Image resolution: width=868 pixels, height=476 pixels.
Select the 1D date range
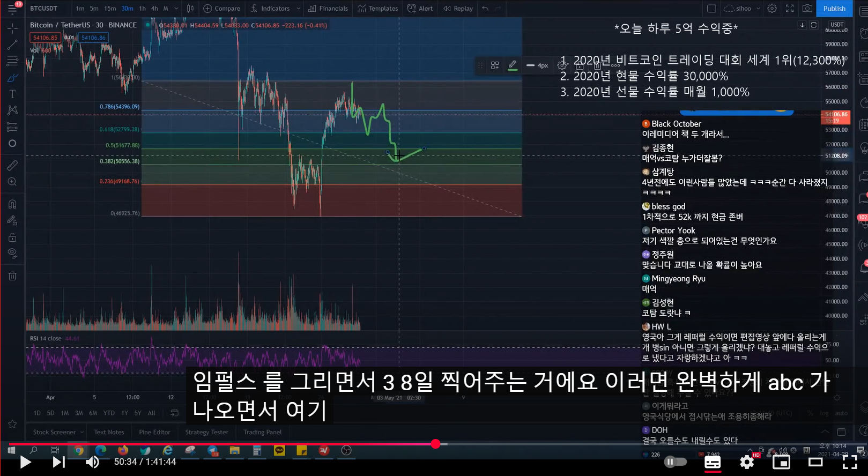(37, 413)
